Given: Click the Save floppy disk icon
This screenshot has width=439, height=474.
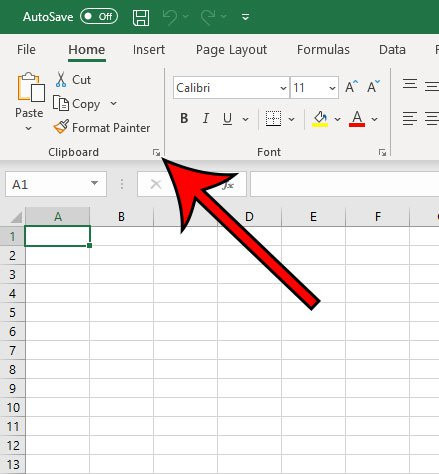Looking at the screenshot, I should pos(141,17).
